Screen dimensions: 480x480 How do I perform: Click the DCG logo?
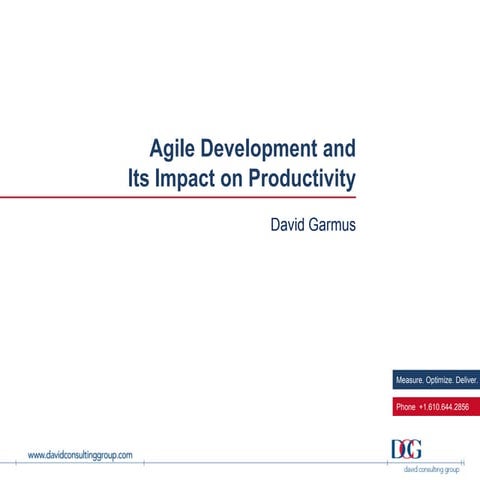[406, 449]
